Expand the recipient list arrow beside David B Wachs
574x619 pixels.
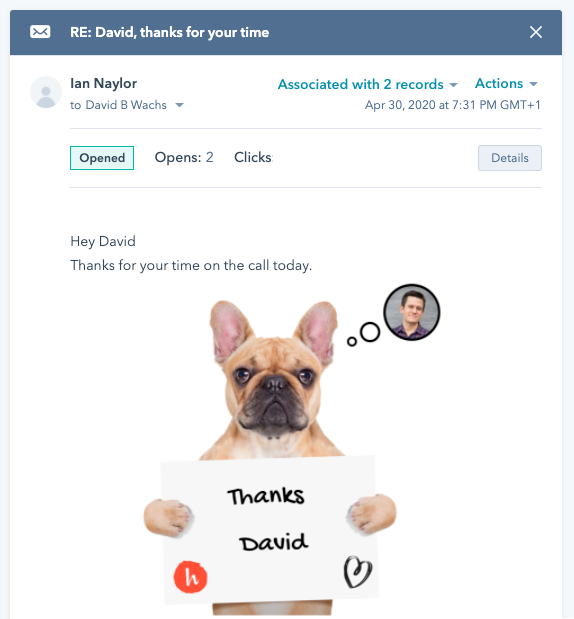180,105
